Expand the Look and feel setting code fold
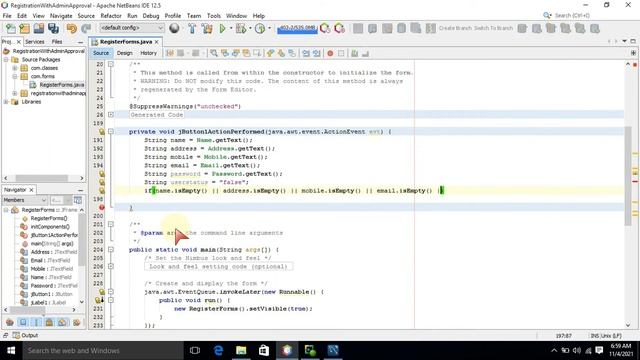 (111, 266)
